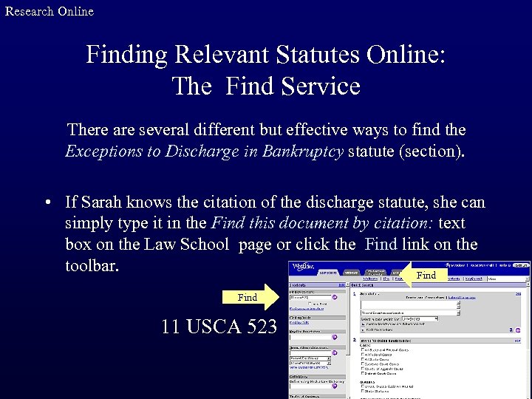Check the United States Code Annotated box
Screen dimensions: 532x399
(363, 386)
